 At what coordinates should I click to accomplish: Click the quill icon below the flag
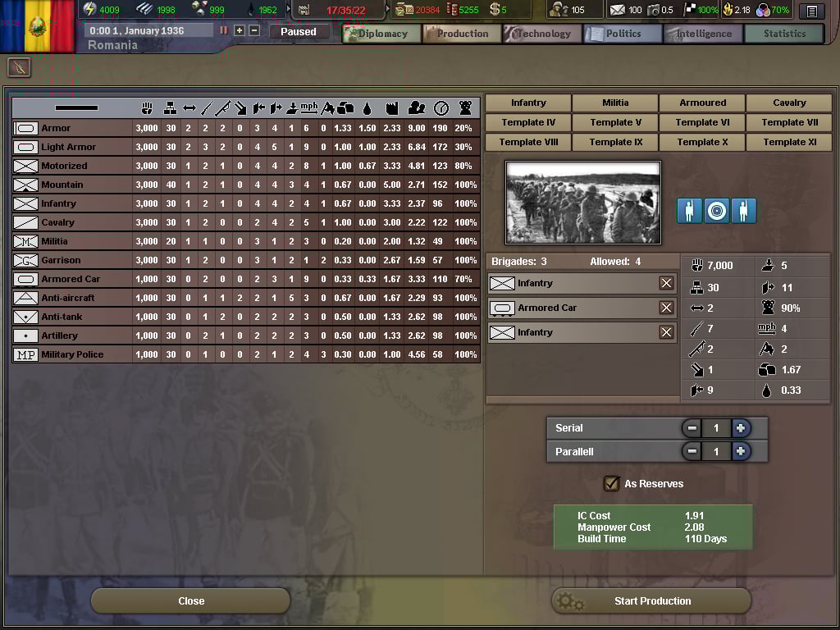(x=20, y=68)
